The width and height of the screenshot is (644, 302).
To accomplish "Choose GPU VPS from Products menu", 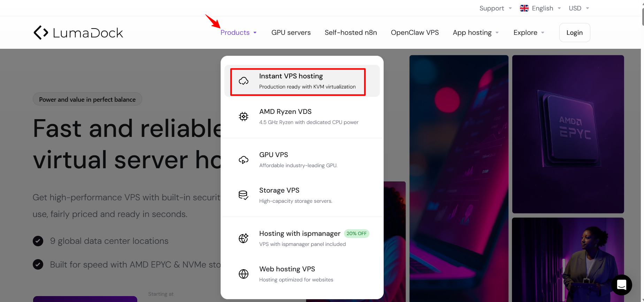I will (x=302, y=160).
